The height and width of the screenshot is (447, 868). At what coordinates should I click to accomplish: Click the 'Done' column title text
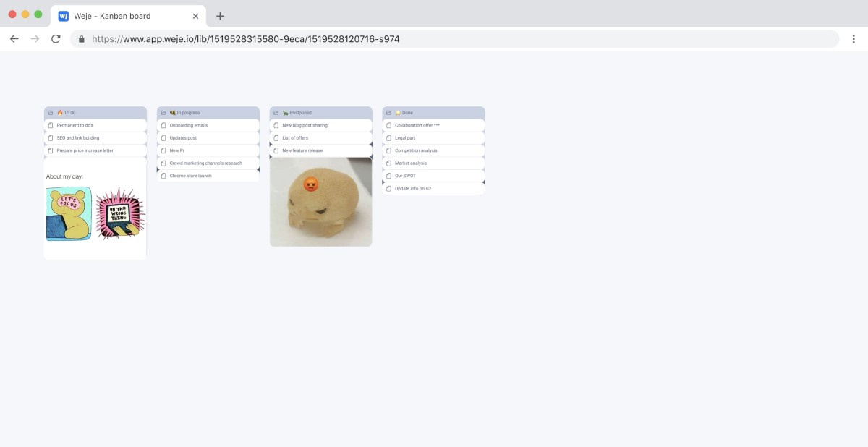[x=408, y=113]
